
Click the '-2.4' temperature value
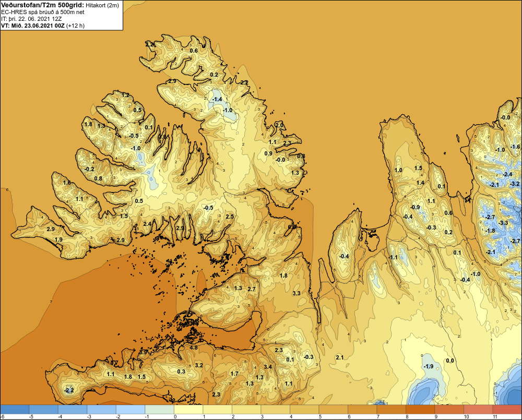point(507,174)
